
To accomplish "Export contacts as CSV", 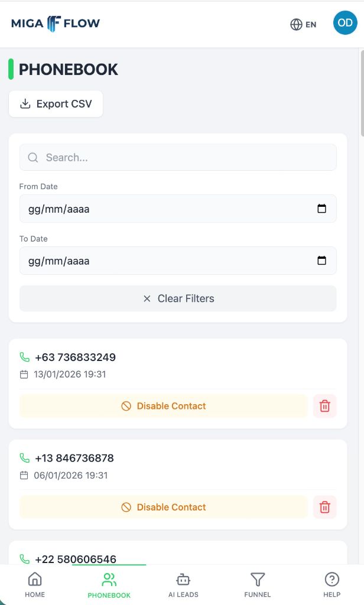I will click(x=56, y=104).
